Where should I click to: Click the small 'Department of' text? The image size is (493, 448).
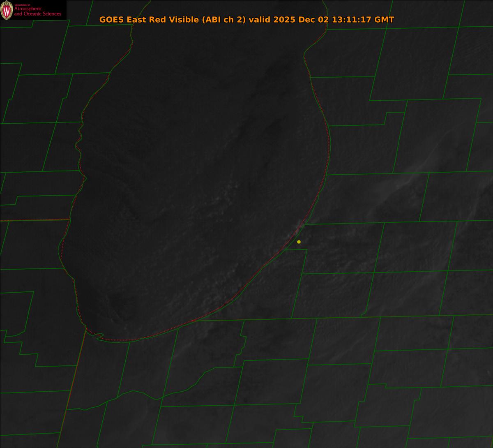22,5
